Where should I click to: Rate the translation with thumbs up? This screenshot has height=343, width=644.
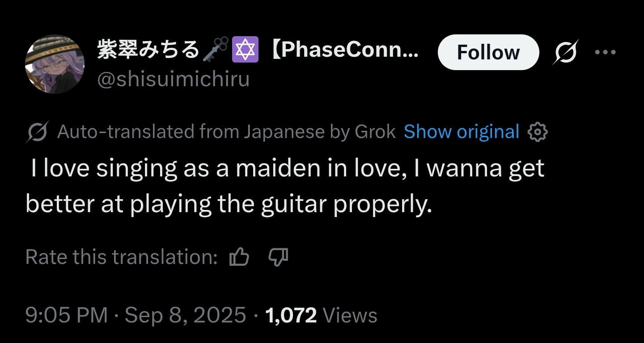[239, 257]
